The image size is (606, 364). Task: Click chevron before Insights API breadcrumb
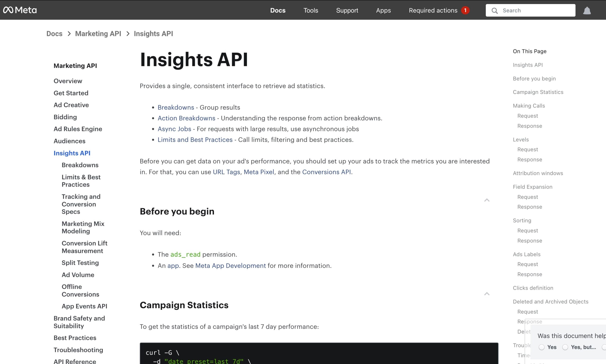(128, 34)
